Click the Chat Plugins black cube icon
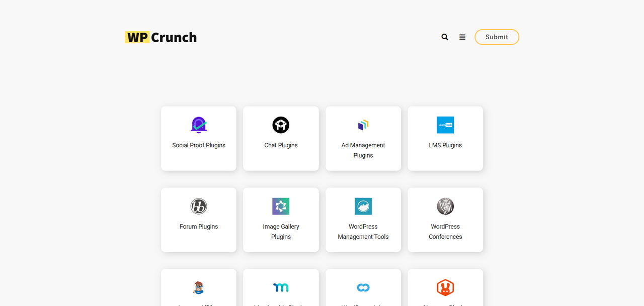Screen dimensions: 644x306 (x=281, y=125)
